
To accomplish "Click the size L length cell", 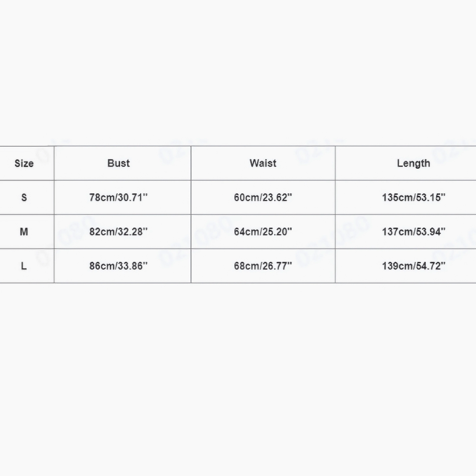I will pyautogui.click(x=413, y=266).
